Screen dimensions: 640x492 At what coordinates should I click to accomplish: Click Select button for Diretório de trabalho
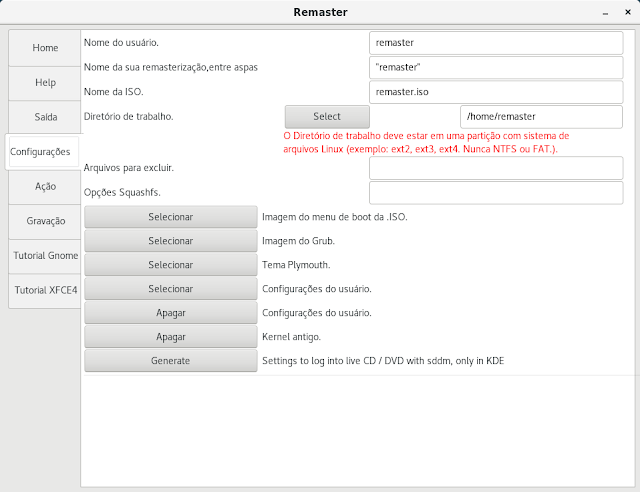327,117
